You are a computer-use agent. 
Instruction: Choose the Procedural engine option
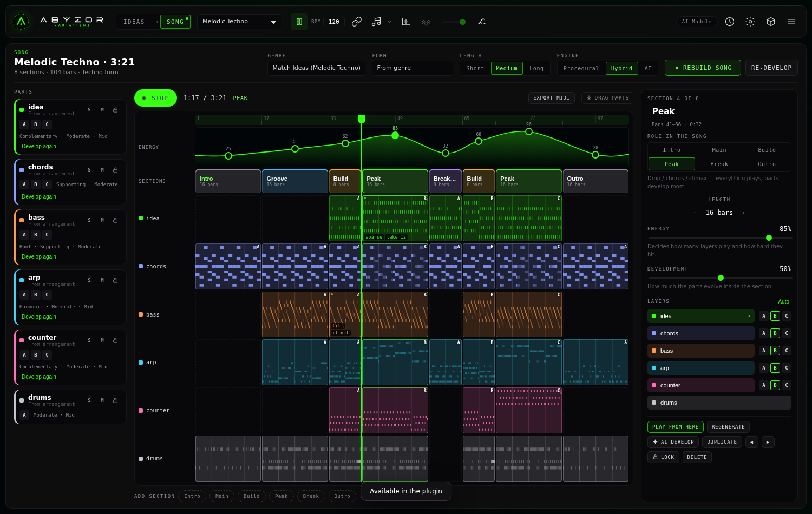pos(581,68)
